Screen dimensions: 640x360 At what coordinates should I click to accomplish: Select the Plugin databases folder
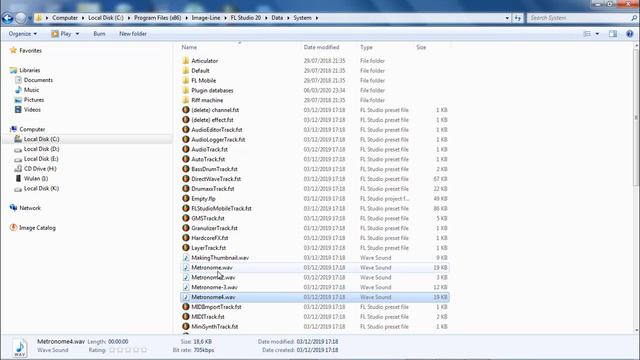pyautogui.click(x=212, y=90)
